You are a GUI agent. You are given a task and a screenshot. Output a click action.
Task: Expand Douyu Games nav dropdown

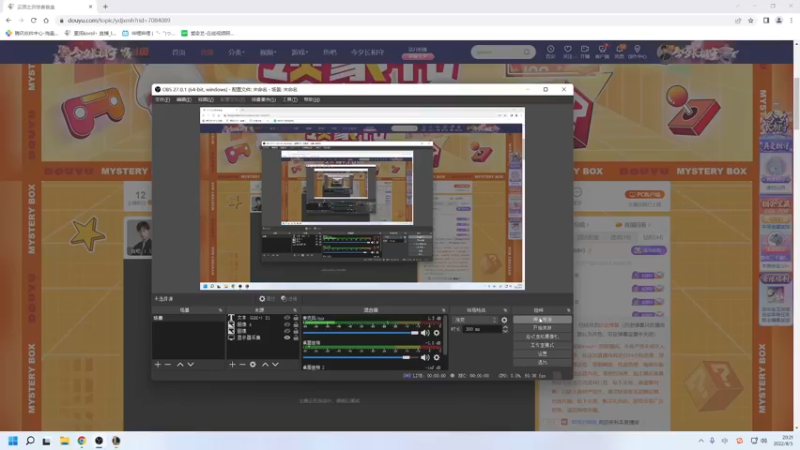(299, 52)
